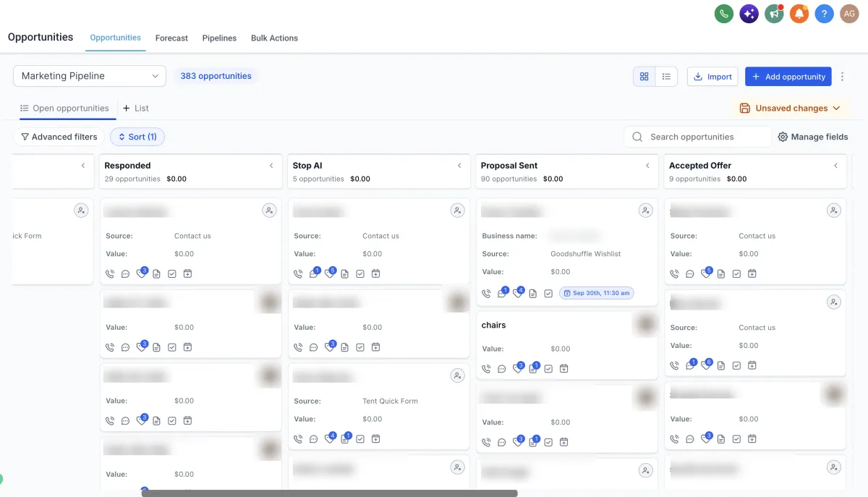Open Manage fields
868x497 pixels.
point(813,137)
